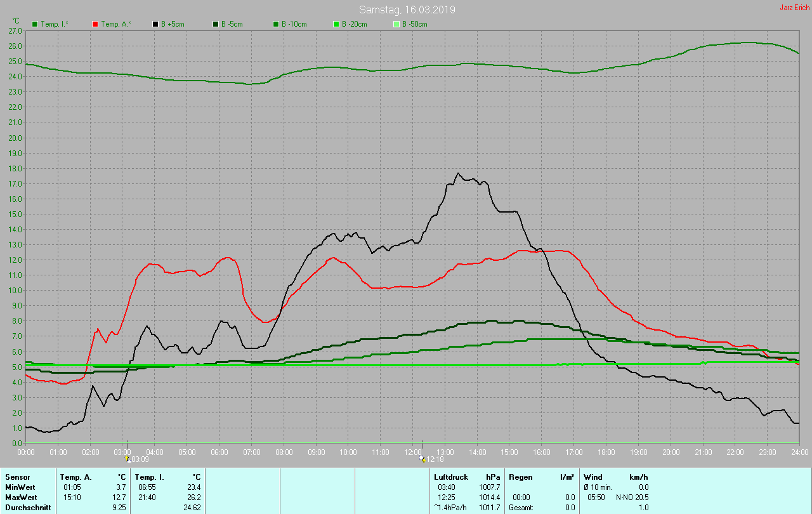This screenshot has height=514, width=812.
Task: Click the bright green B -20cm square
Action: (336, 24)
